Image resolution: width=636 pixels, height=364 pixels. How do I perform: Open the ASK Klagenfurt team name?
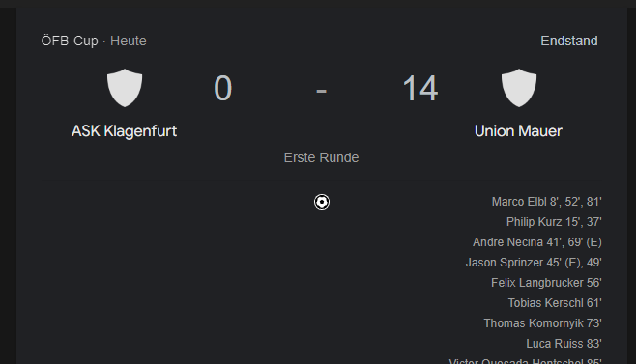(x=124, y=131)
